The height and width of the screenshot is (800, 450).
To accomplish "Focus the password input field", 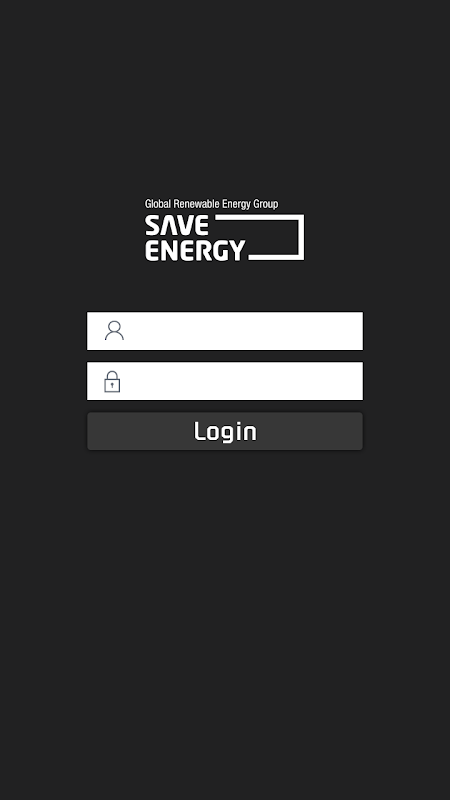I will click(x=225, y=381).
